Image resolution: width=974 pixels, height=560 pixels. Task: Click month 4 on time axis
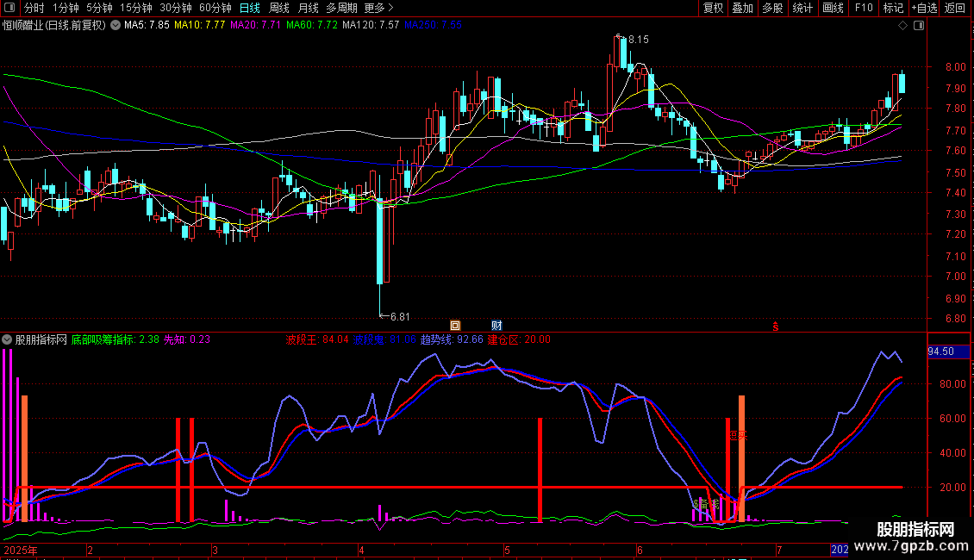pos(361,550)
